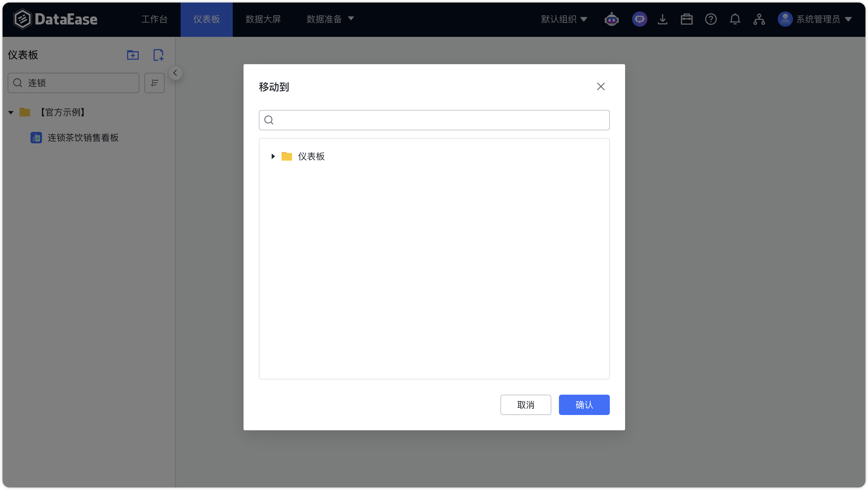
Task: Click the sidebar search field containing 连锁
Action: (73, 83)
